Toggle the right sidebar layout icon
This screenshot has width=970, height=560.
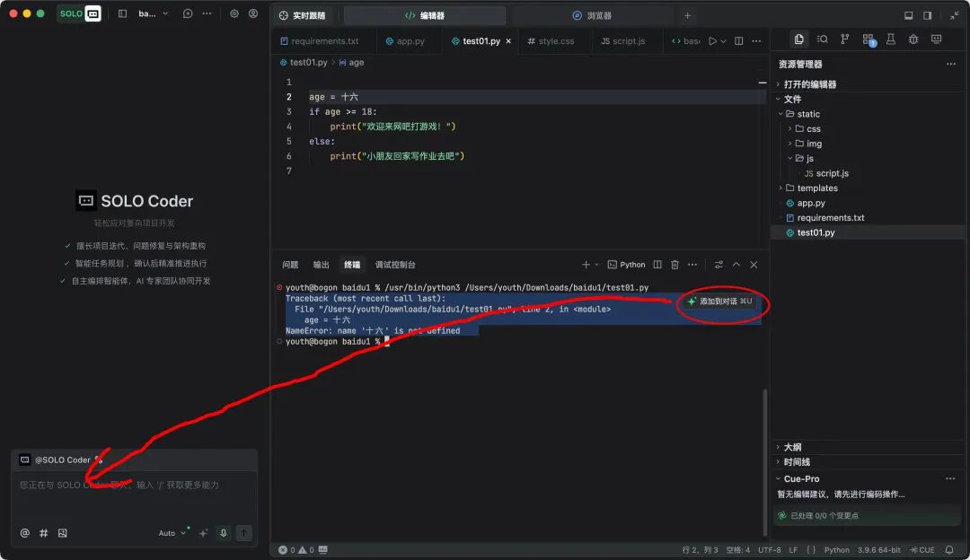tap(927, 15)
